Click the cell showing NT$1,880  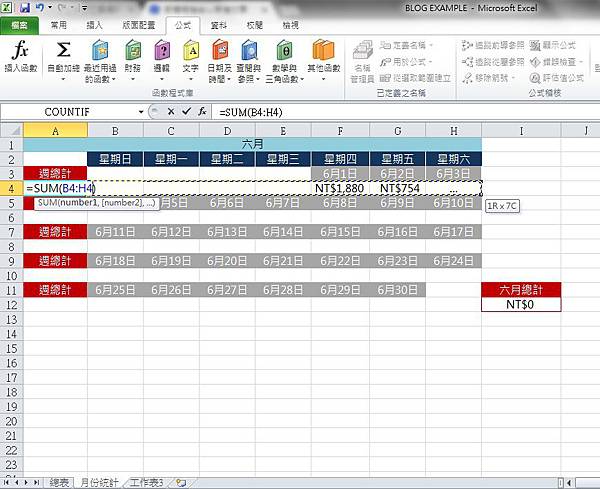340,188
